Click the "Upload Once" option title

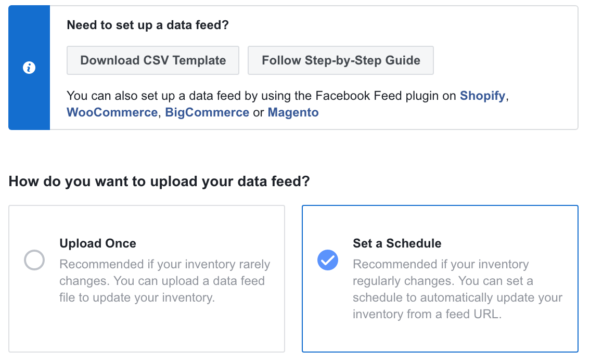pos(98,243)
